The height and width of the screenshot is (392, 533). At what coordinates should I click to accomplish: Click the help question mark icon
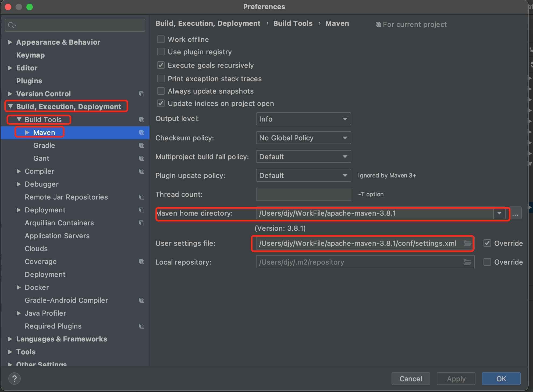pyautogui.click(x=15, y=379)
